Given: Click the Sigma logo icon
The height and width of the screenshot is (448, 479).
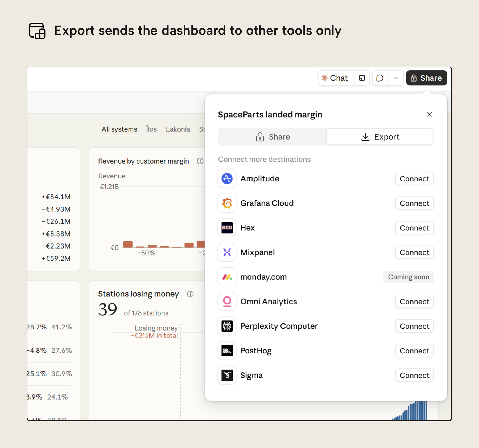Looking at the screenshot, I should point(227,375).
